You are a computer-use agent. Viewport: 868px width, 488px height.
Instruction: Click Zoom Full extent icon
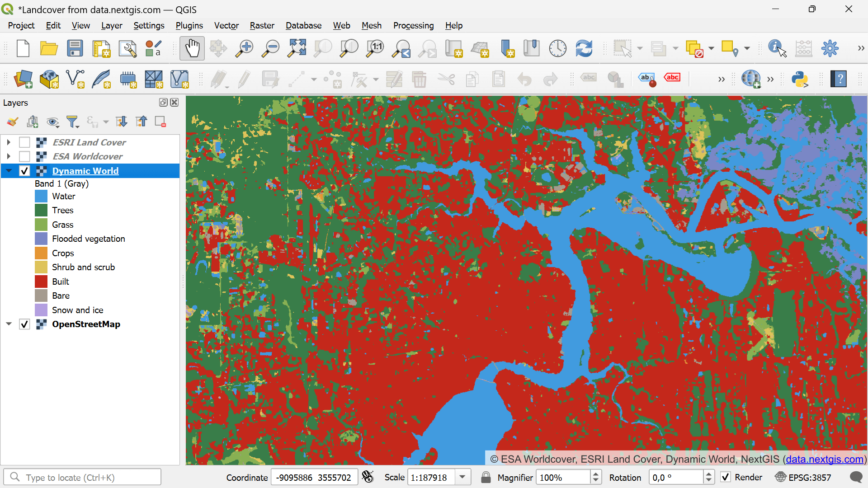297,48
